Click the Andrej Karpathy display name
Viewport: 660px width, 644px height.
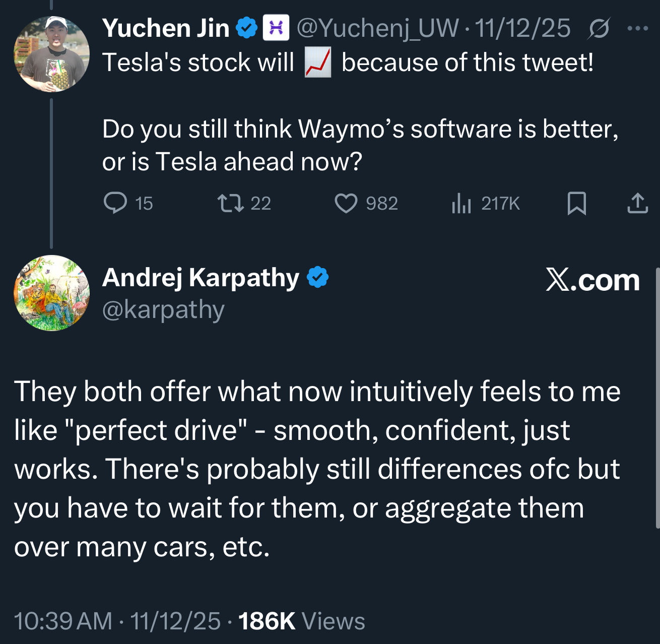pyautogui.click(x=201, y=278)
